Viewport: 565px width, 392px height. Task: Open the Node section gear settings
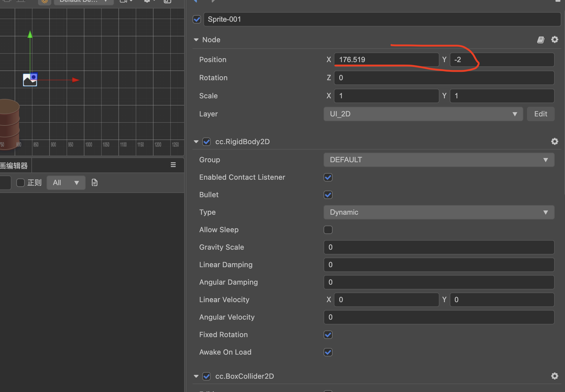[554, 40]
